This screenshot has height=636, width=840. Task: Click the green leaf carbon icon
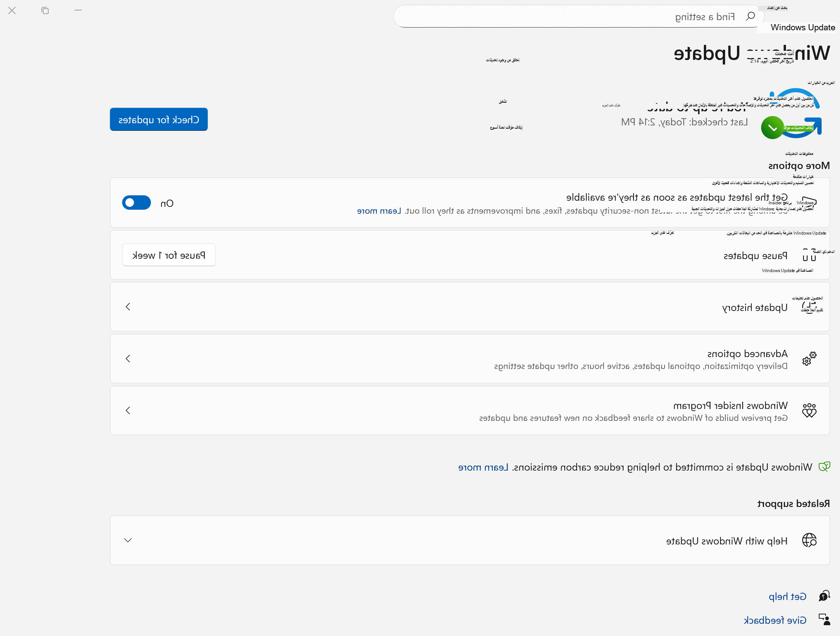(825, 467)
